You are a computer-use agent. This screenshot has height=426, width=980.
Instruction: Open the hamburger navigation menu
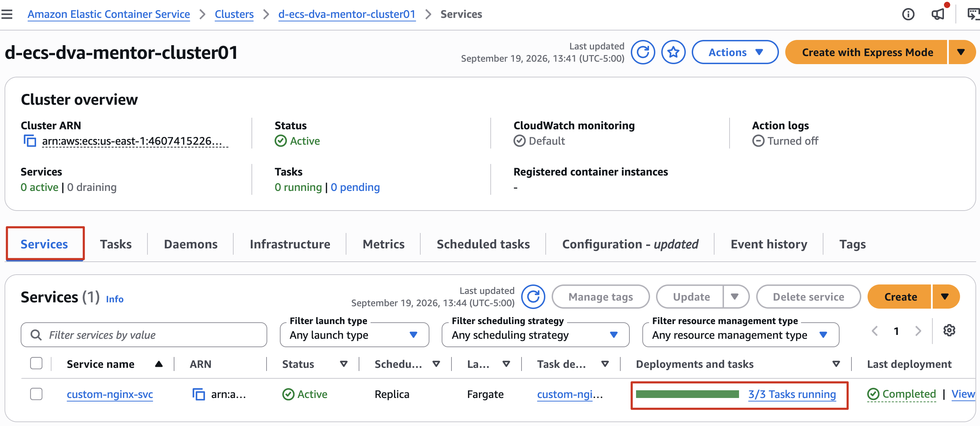tap(7, 14)
